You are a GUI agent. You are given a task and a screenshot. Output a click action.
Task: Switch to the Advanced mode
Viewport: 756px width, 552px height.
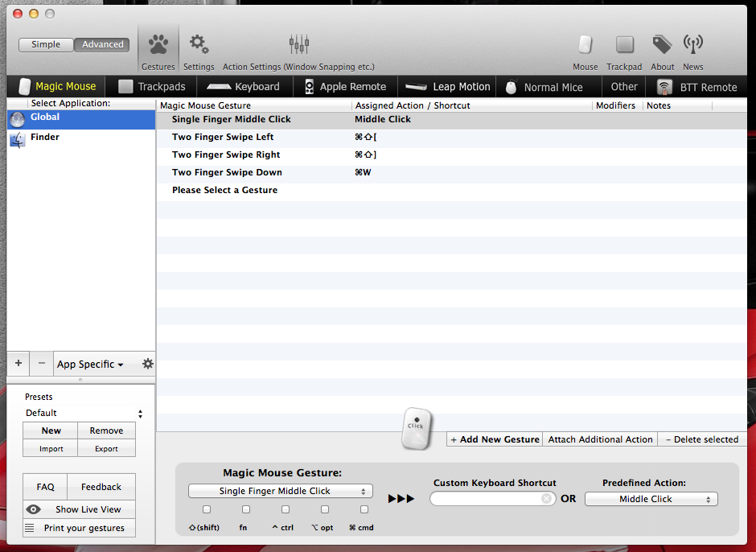(102, 44)
